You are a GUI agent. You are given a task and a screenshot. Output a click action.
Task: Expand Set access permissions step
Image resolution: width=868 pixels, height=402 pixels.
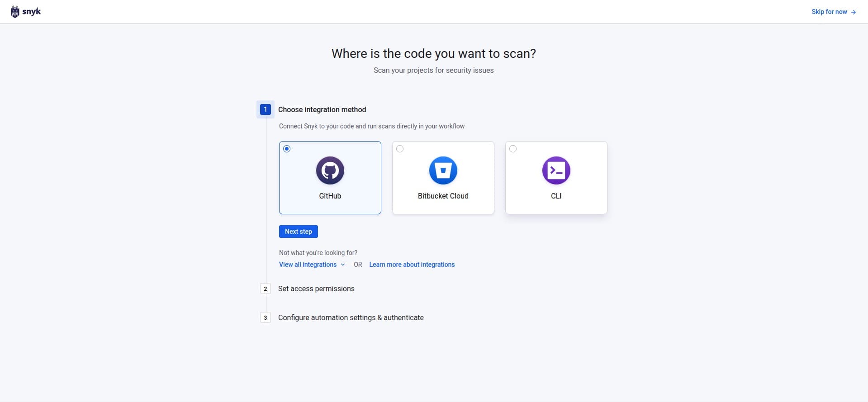click(x=316, y=288)
